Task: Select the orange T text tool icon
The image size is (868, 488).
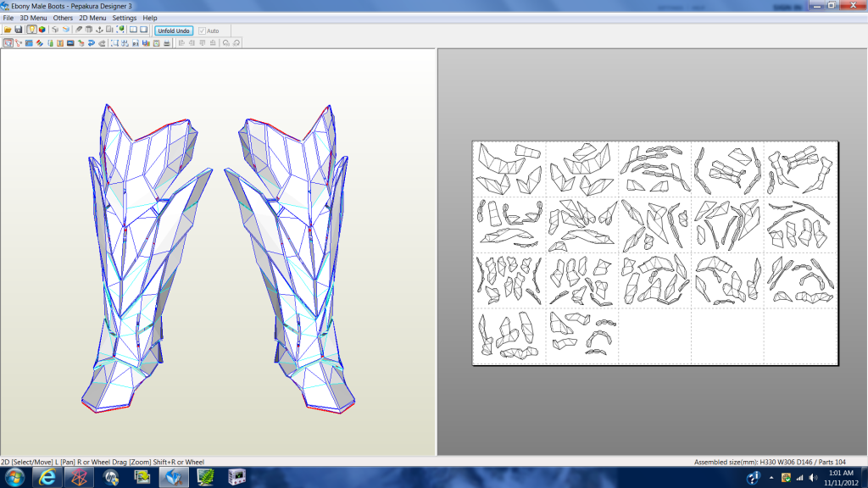Action: [x=60, y=43]
